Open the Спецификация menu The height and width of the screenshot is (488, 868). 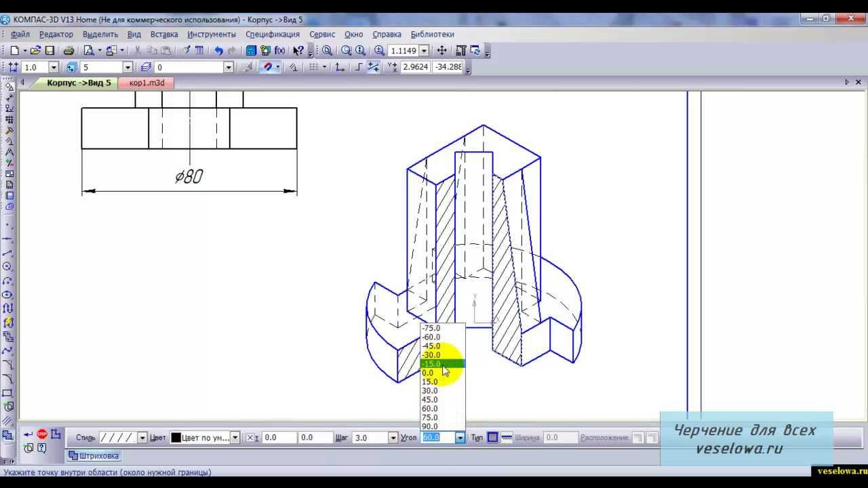click(x=273, y=34)
